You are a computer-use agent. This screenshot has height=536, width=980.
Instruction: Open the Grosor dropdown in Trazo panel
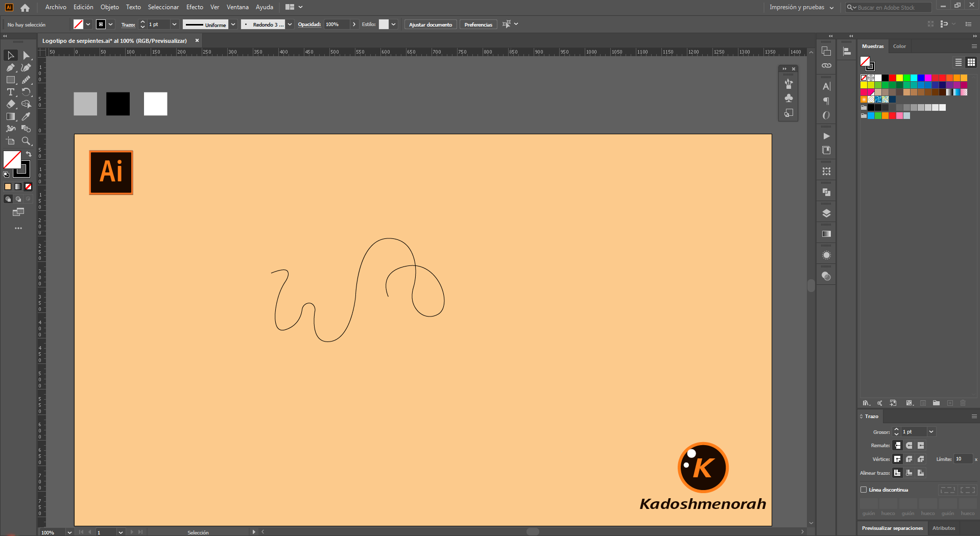click(931, 432)
